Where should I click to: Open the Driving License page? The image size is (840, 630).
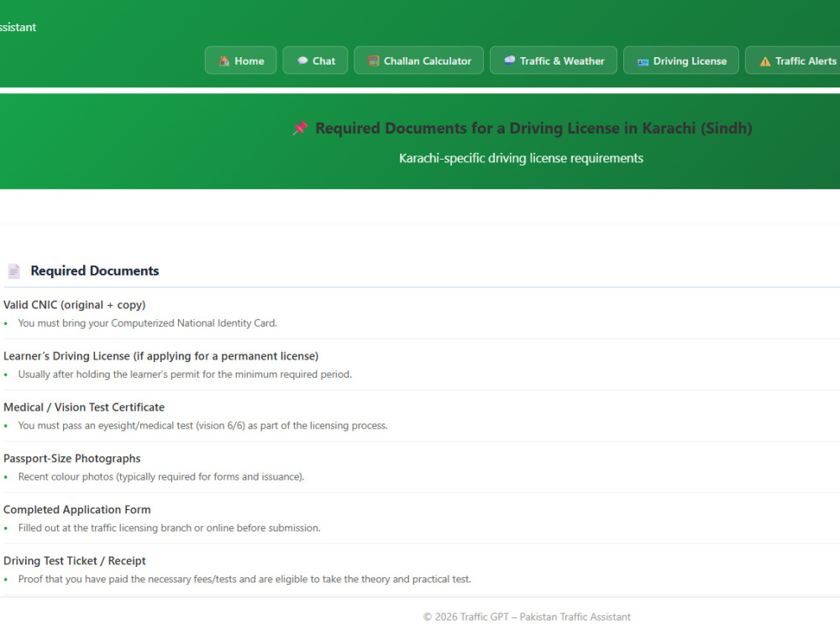tap(681, 60)
